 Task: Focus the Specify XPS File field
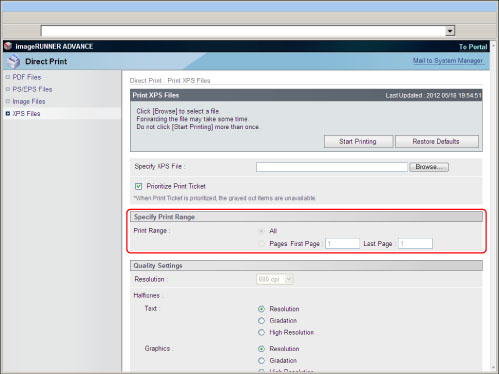point(332,167)
